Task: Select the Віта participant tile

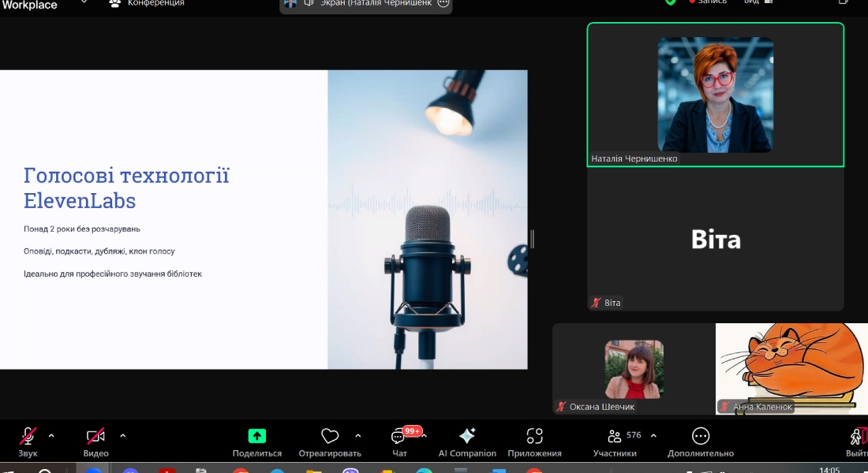Action: click(715, 239)
